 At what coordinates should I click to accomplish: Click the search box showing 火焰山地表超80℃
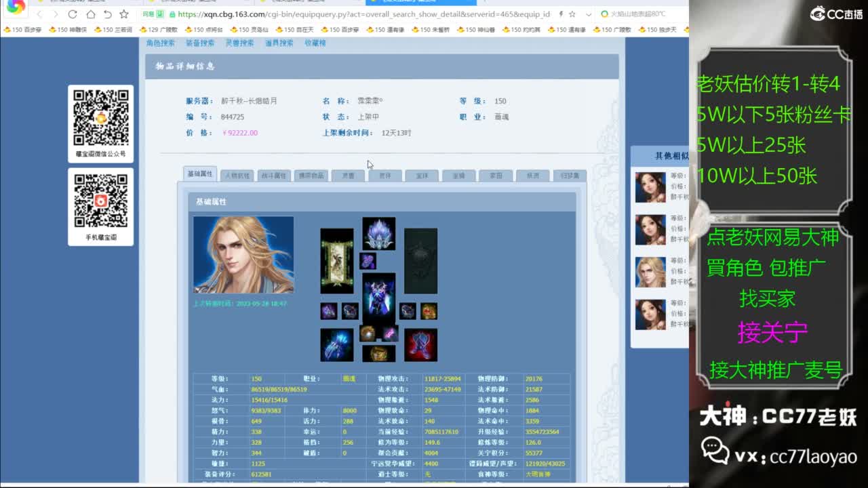pyautogui.click(x=638, y=14)
